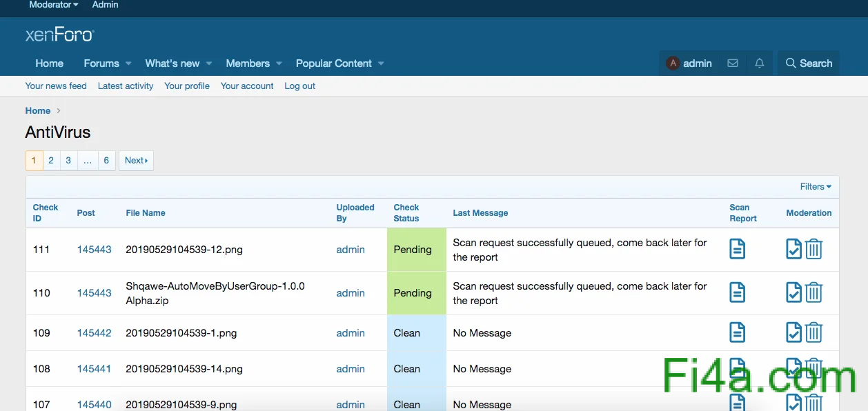Image resolution: width=868 pixels, height=411 pixels.
Task: Open the inbox envelope icon
Action: pos(733,63)
